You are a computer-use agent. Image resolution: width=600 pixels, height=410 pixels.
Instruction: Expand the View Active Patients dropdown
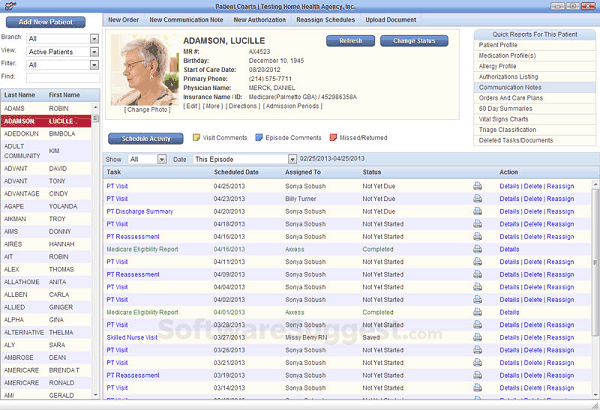click(94, 51)
